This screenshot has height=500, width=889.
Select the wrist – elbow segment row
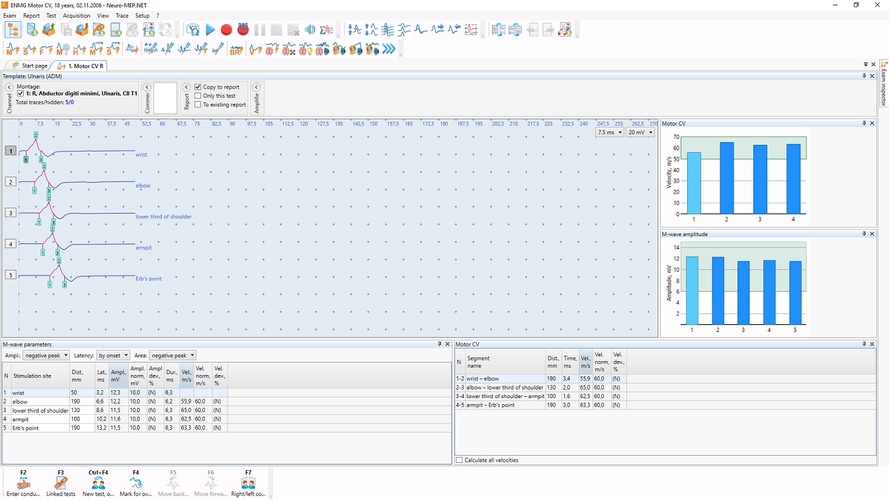540,379
